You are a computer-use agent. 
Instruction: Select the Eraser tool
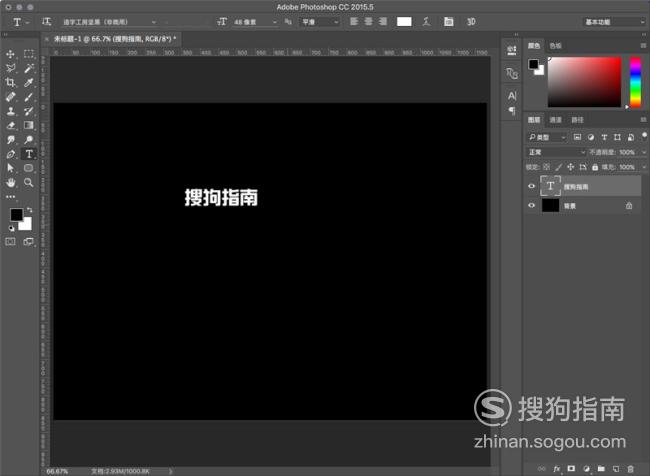click(x=10, y=125)
